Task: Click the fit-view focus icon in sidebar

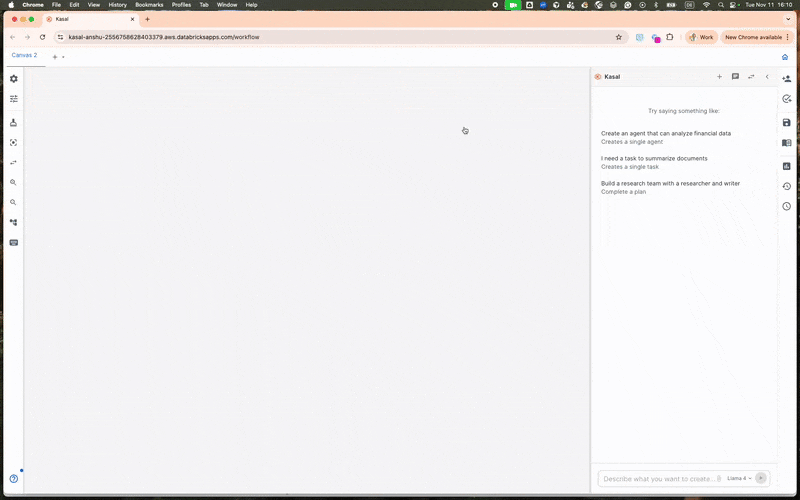Action: click(14, 142)
